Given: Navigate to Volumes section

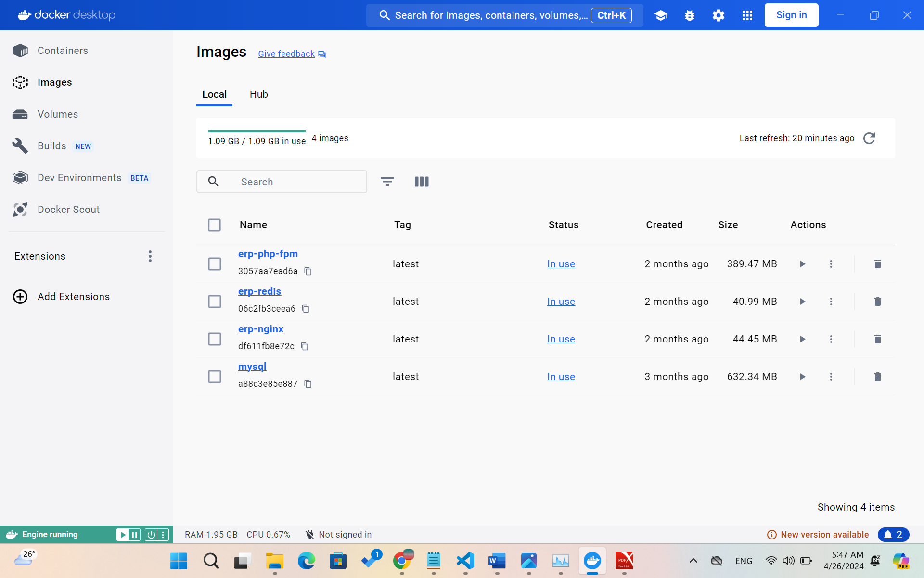Looking at the screenshot, I should 58,114.
